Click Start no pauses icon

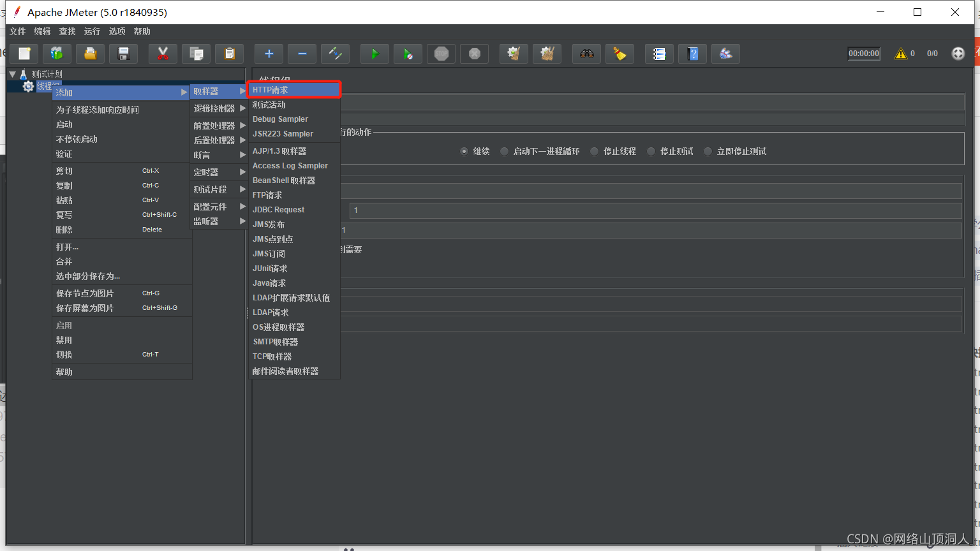tap(408, 54)
